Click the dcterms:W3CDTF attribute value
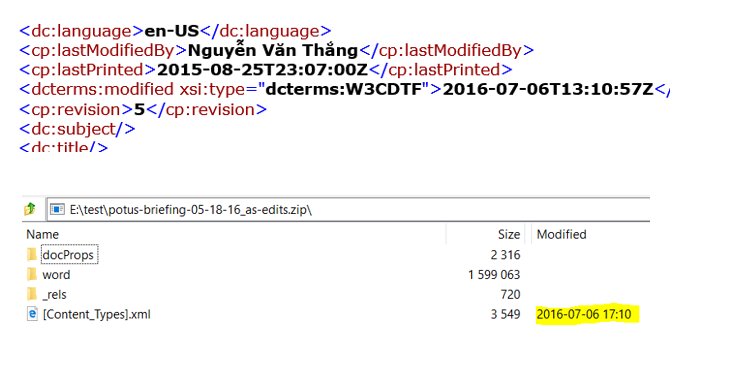756x374 pixels. (x=343, y=90)
